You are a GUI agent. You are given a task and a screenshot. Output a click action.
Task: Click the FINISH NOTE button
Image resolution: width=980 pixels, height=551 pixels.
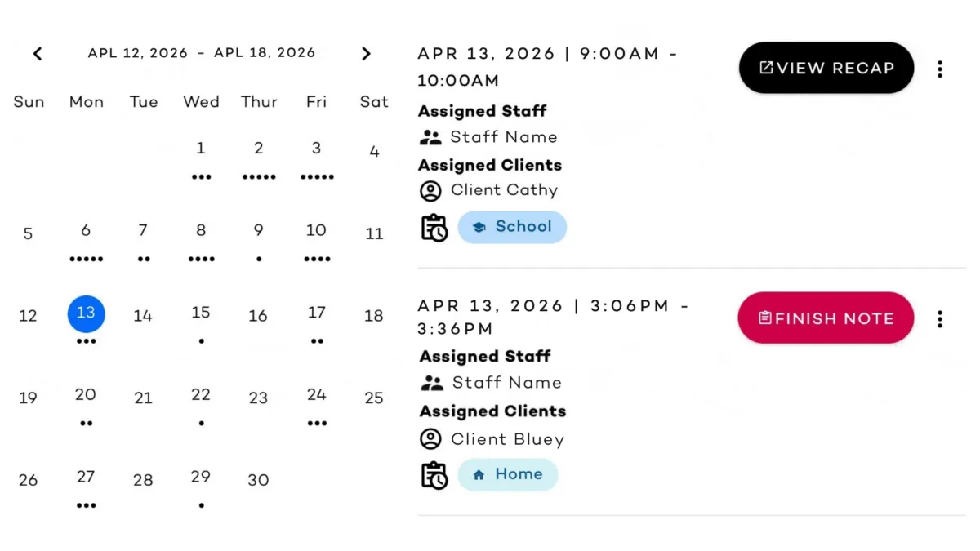pos(826,318)
